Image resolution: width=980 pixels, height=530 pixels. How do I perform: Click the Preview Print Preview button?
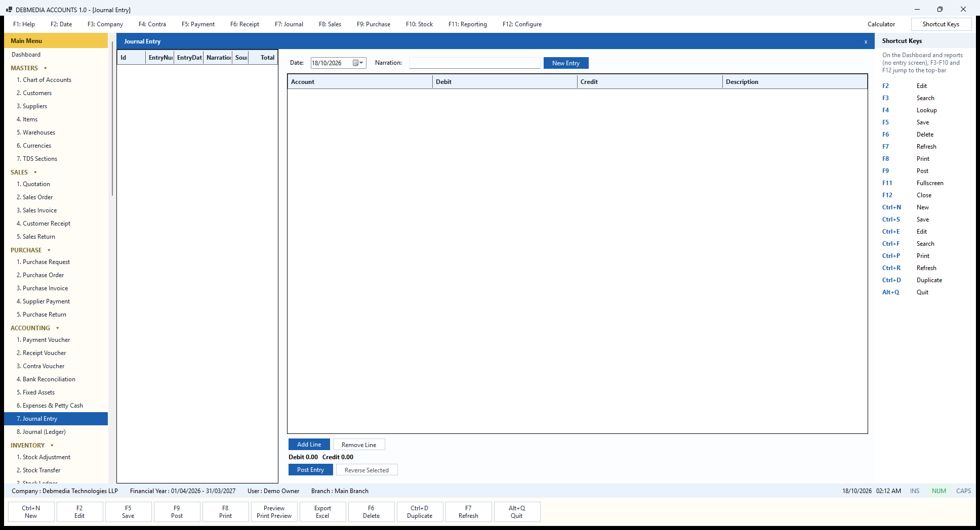pos(274,512)
